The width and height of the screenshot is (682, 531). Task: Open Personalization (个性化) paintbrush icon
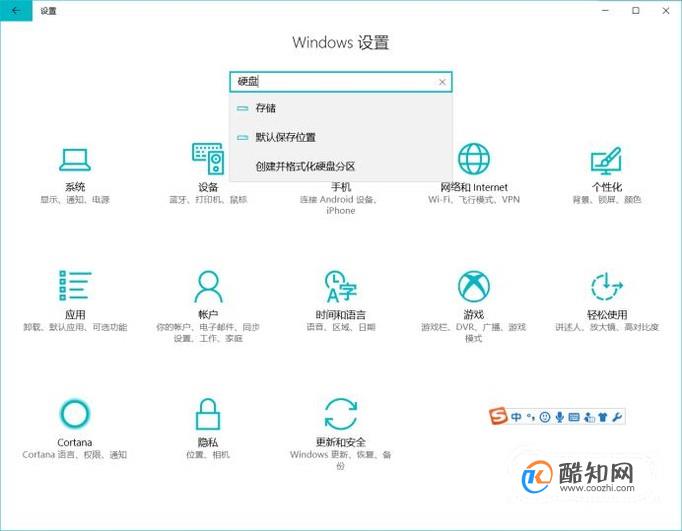606,160
